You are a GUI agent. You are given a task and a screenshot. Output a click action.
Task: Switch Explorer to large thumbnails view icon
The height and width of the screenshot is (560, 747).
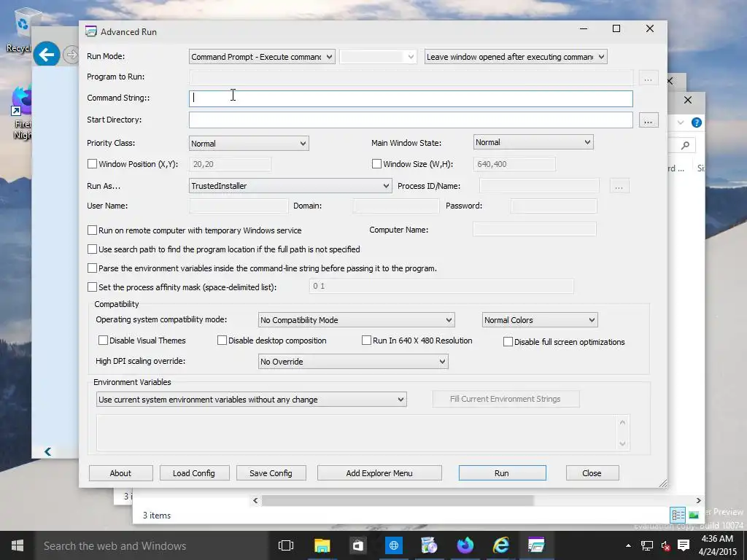tap(694, 515)
